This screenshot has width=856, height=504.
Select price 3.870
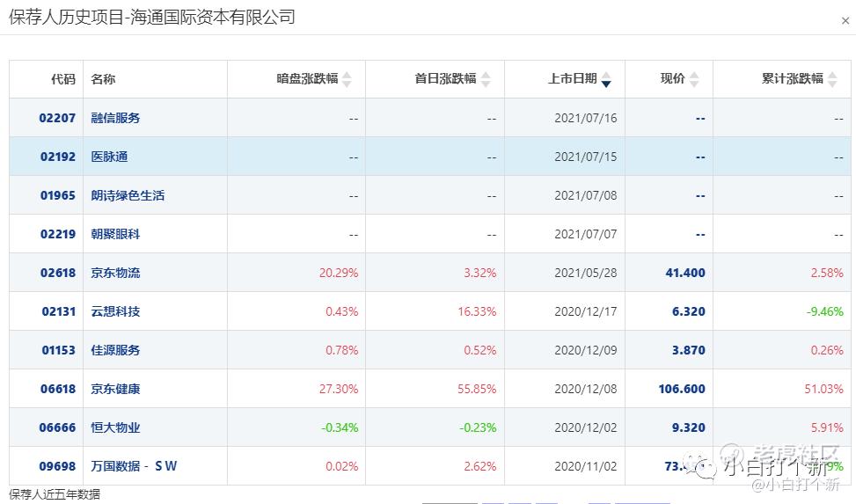click(688, 351)
